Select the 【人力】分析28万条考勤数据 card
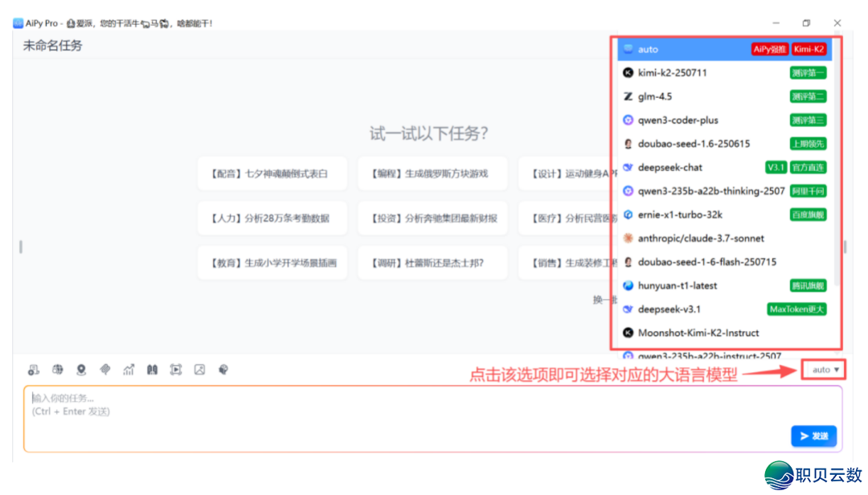The width and height of the screenshot is (868, 495). (x=272, y=219)
